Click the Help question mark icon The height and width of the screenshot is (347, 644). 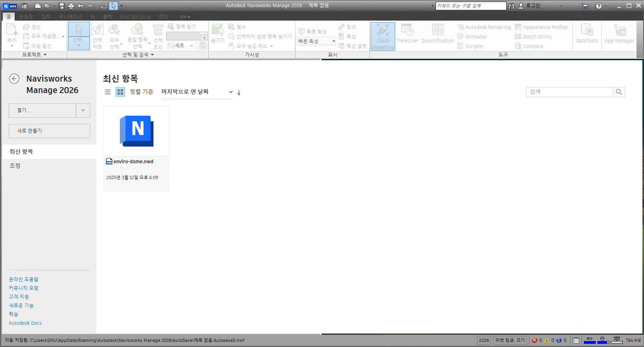pos(599,6)
